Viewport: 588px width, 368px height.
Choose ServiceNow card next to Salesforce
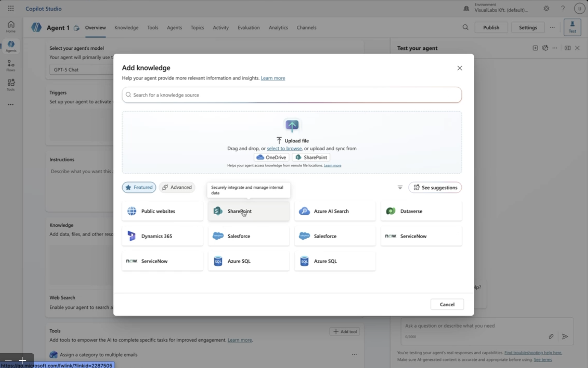coord(421,236)
